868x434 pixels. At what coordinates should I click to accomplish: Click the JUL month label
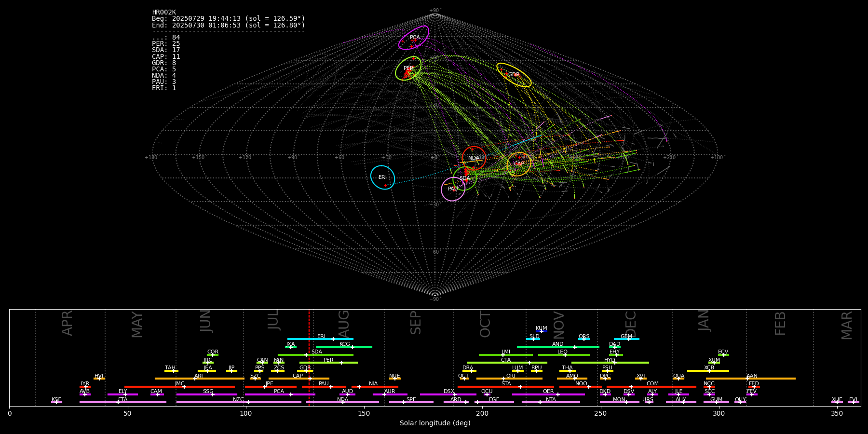[273, 320]
